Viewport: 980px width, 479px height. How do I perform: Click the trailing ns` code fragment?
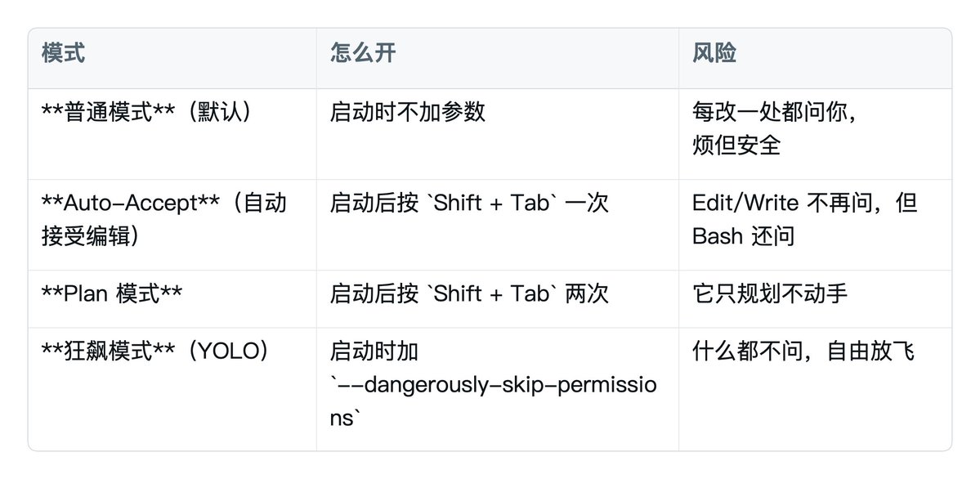346,419
